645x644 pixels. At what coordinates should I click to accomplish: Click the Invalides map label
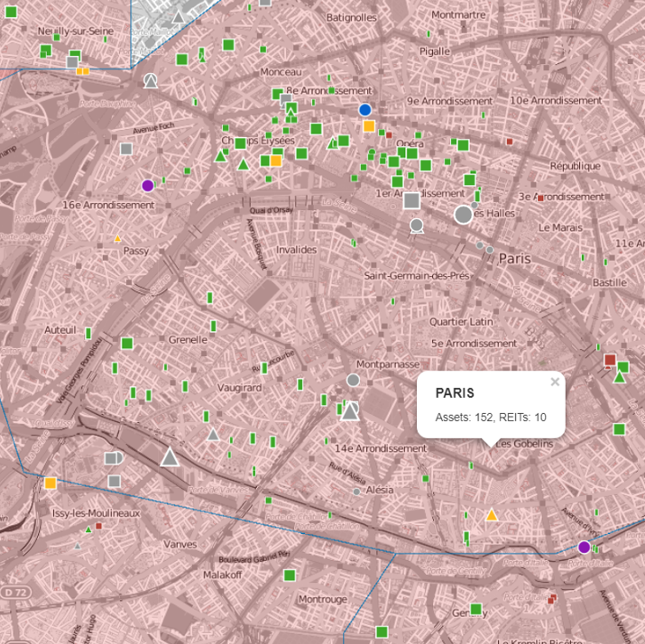pyautogui.click(x=296, y=250)
